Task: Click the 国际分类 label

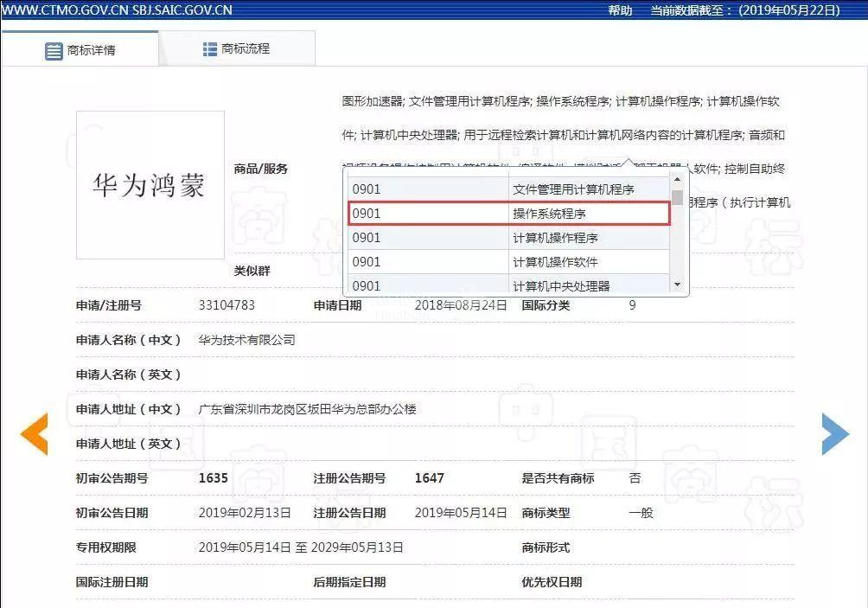Action: pyautogui.click(x=546, y=305)
